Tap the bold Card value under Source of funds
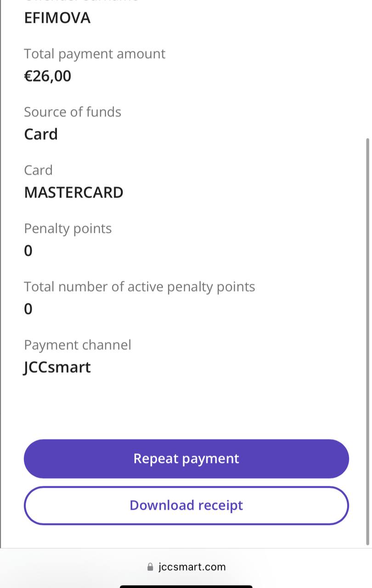 [x=41, y=134]
